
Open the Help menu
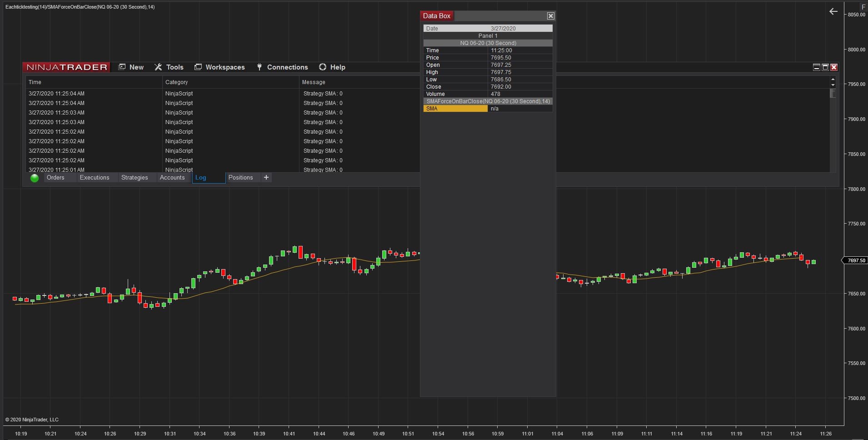coord(332,67)
